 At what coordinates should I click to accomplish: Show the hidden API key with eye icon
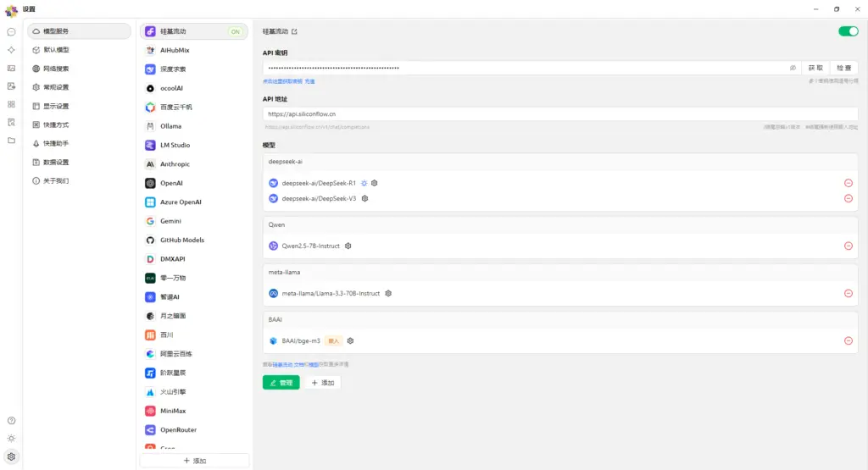point(793,68)
